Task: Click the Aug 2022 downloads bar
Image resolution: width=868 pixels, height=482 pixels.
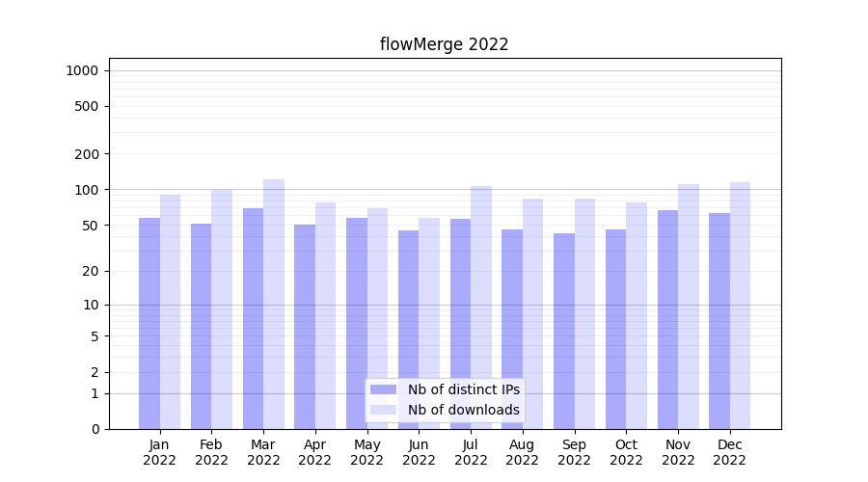Action: click(x=532, y=313)
